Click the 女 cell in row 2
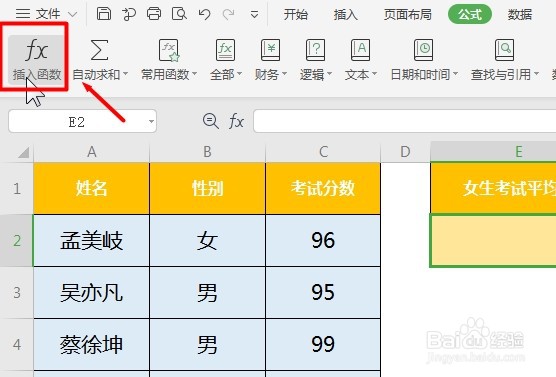Screen dimensions: 556x377 point(207,240)
